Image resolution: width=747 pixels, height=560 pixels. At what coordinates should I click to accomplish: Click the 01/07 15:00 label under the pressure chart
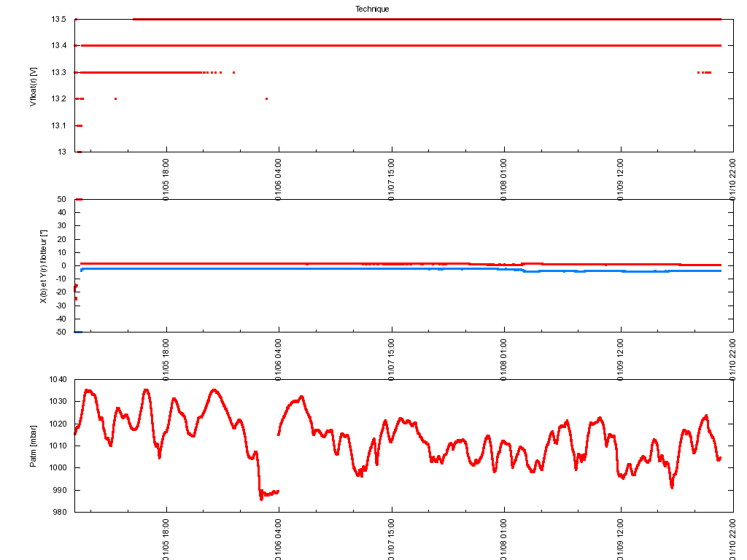392,537
